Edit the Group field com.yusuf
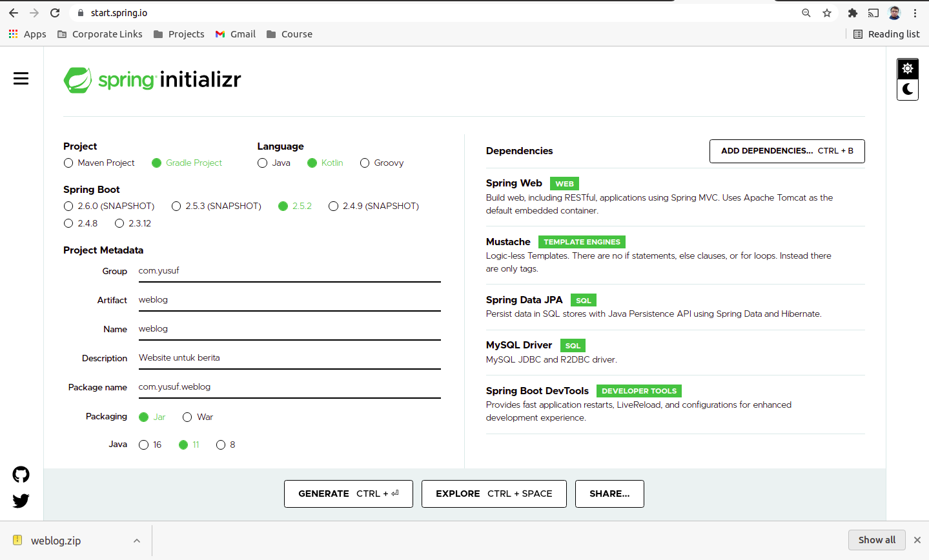Screen dimensions: 929x560 pyautogui.click(x=289, y=271)
